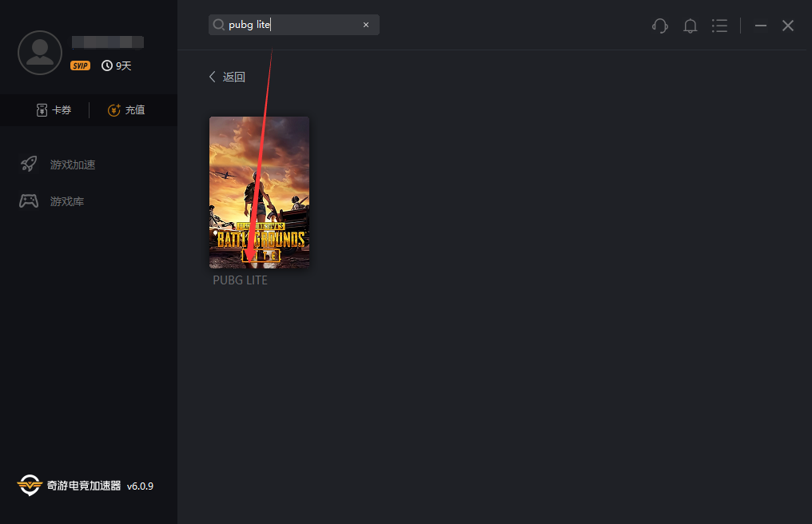Viewport: 812px width, 524px height.
Task: Open notifications with the bell icon
Action: (691, 26)
